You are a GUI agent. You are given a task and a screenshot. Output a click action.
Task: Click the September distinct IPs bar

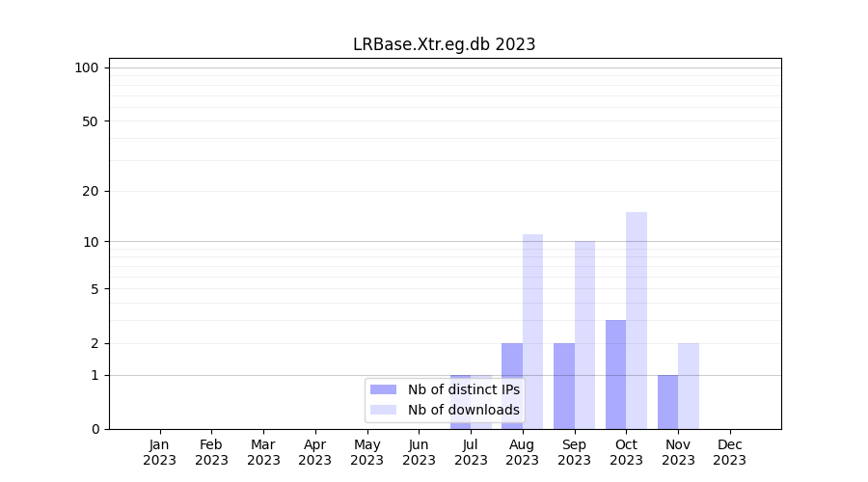(564, 386)
